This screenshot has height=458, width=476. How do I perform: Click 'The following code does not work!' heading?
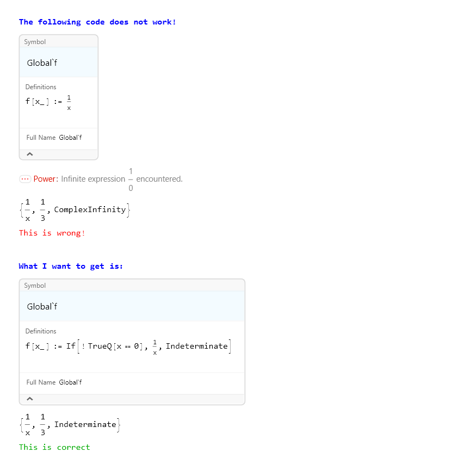tap(97, 22)
